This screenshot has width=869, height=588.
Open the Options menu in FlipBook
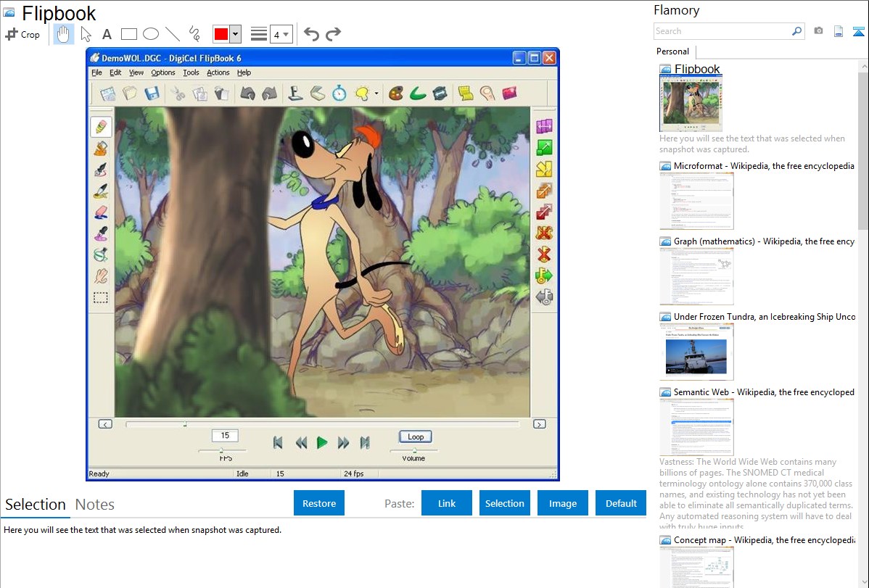163,73
